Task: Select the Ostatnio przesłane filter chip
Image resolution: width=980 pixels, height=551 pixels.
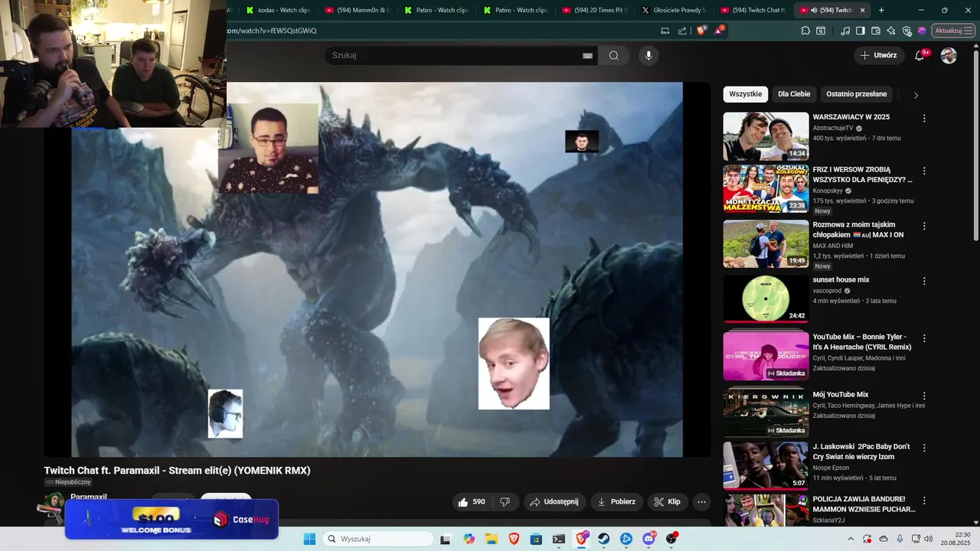Action: tap(857, 94)
